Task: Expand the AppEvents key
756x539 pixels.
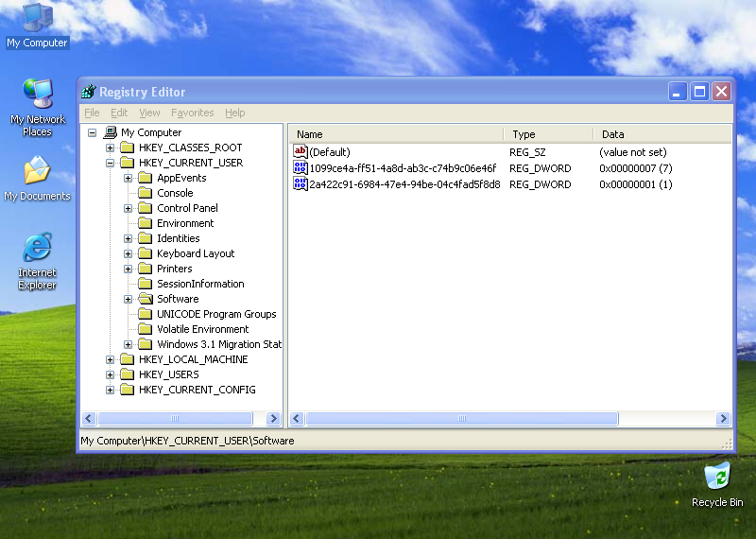Action: pos(128,178)
